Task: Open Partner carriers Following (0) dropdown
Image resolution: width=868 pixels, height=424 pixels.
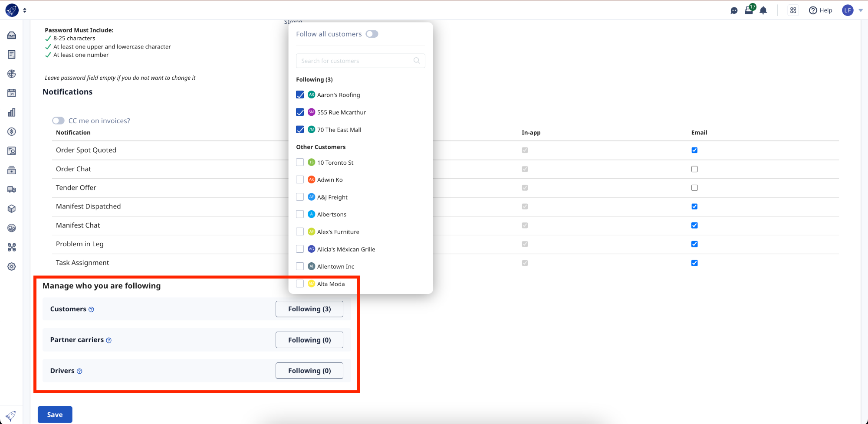Action: point(309,340)
